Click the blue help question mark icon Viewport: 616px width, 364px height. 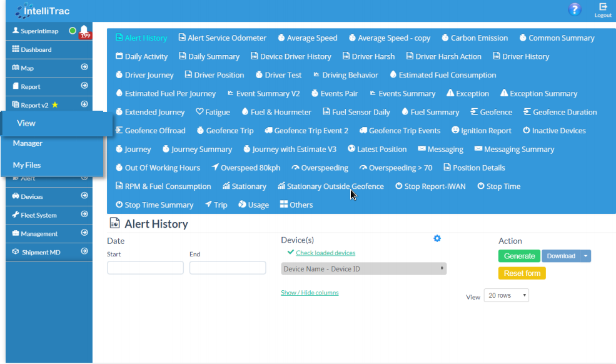(x=574, y=10)
